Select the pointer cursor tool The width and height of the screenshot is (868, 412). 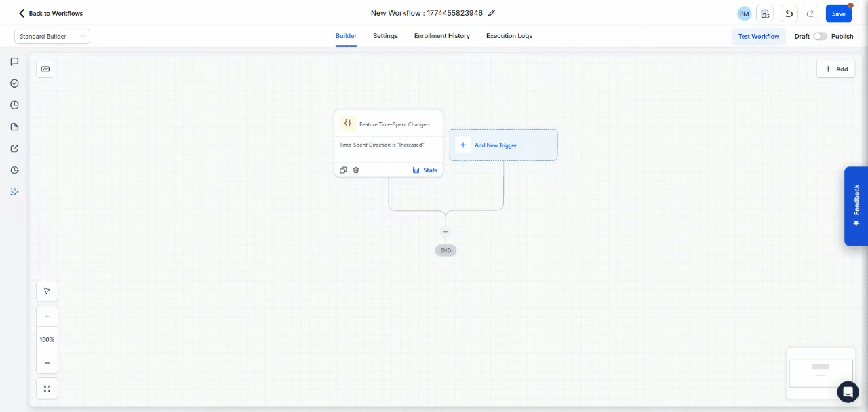coord(47,291)
